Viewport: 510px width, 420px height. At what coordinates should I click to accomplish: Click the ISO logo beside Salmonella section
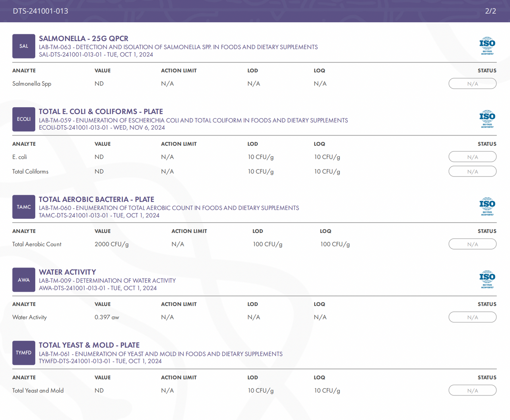pyautogui.click(x=487, y=46)
